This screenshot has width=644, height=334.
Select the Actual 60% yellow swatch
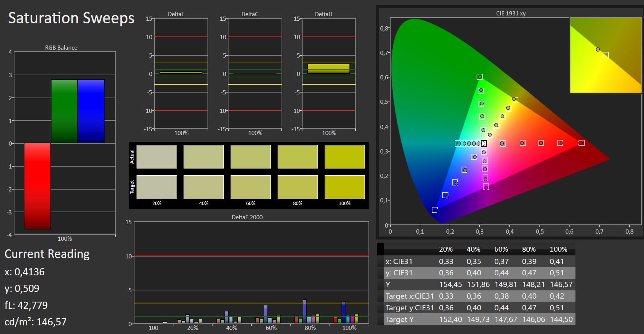(x=251, y=156)
